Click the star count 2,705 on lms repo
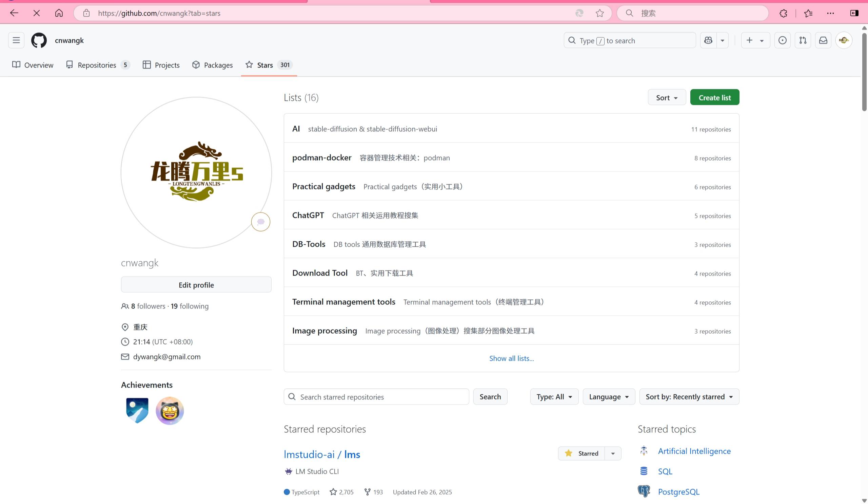This screenshot has width=868, height=504. click(x=341, y=492)
